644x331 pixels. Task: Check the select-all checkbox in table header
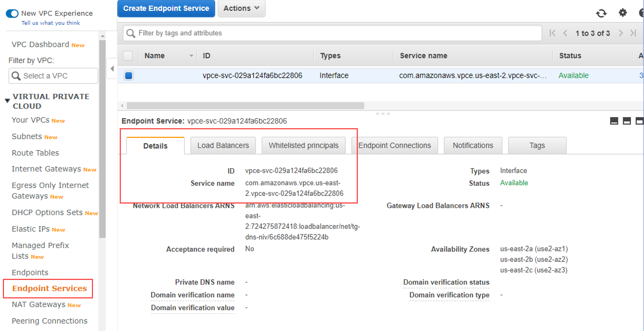click(128, 56)
